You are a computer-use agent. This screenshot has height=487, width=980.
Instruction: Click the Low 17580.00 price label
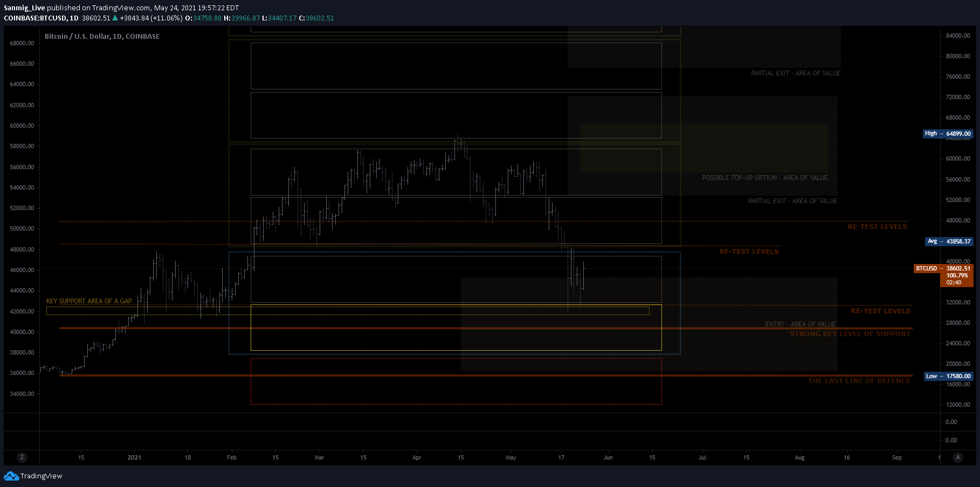[x=948, y=376]
